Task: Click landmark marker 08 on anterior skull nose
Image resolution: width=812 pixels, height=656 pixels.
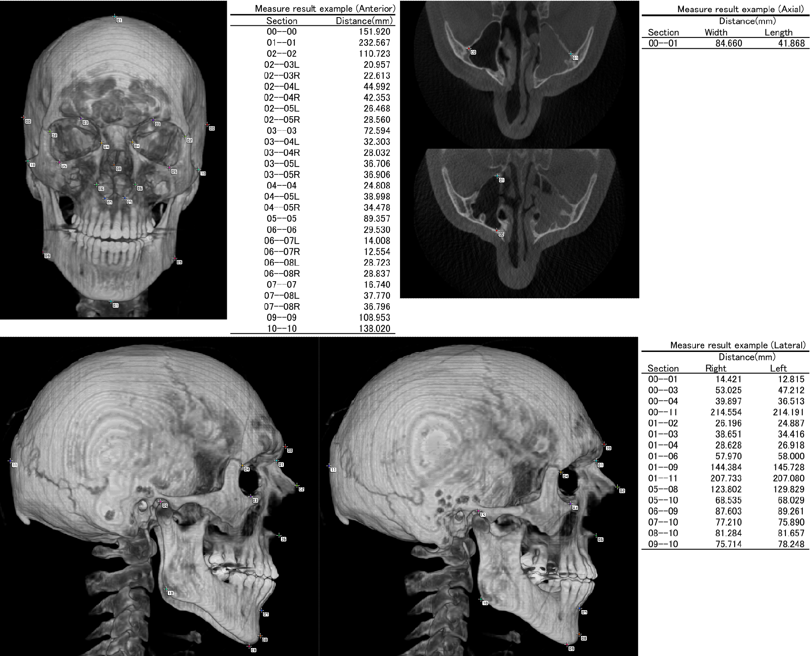Action: tap(114, 165)
